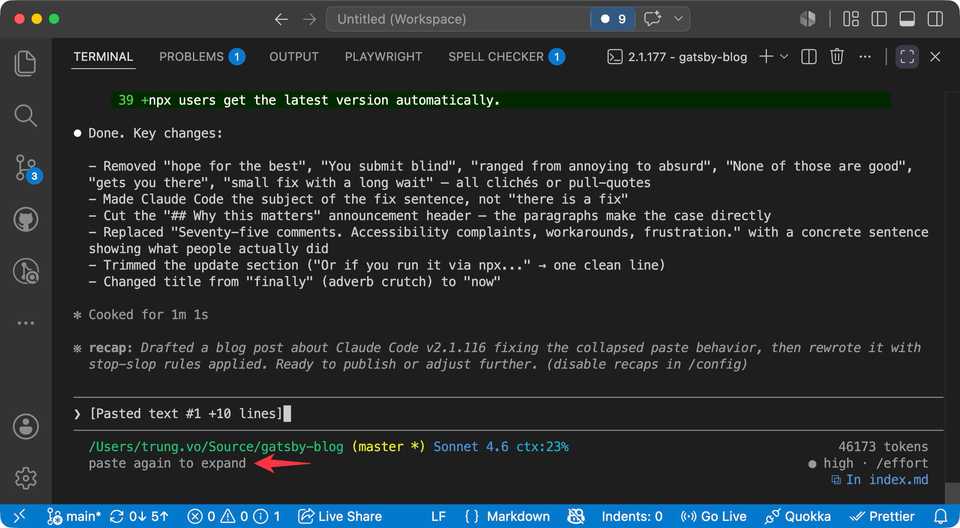This screenshot has height=528, width=960.
Task: Toggle maximized panel size
Action: (x=907, y=57)
